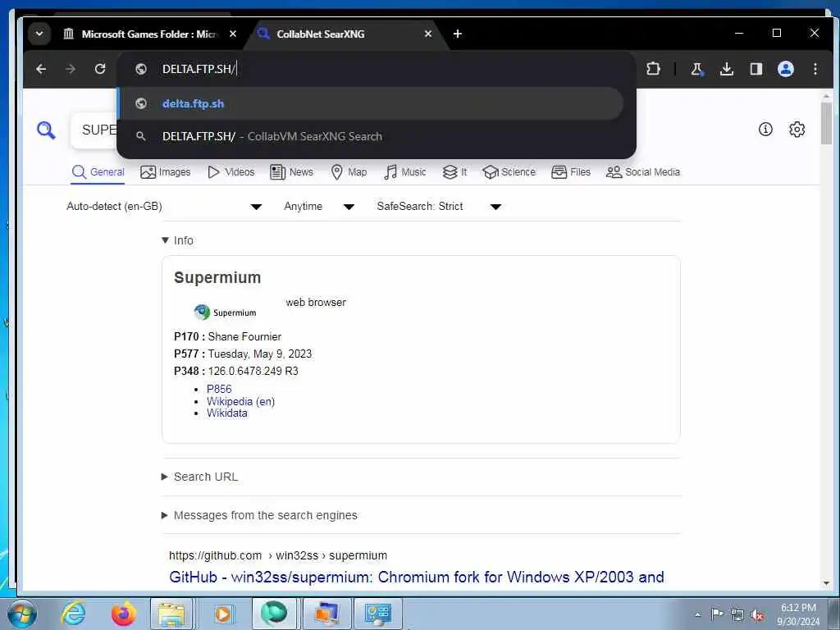The height and width of the screenshot is (630, 840).
Task: Select the Files search category
Action: coord(571,172)
